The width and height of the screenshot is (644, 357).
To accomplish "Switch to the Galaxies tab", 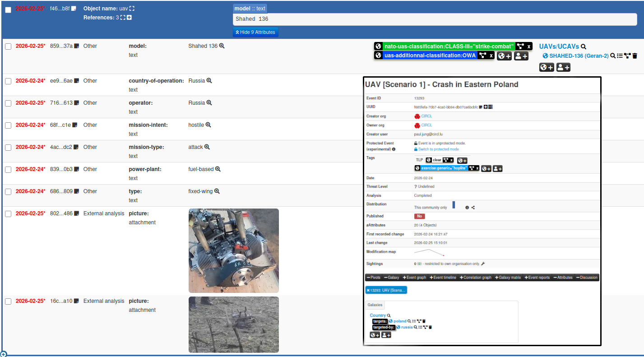I will click(375, 305).
